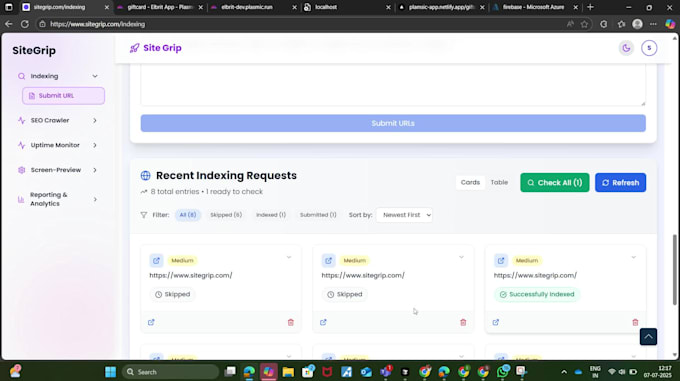The width and height of the screenshot is (680, 381).
Task: Select the Skipped (6) filter
Action: tap(226, 215)
